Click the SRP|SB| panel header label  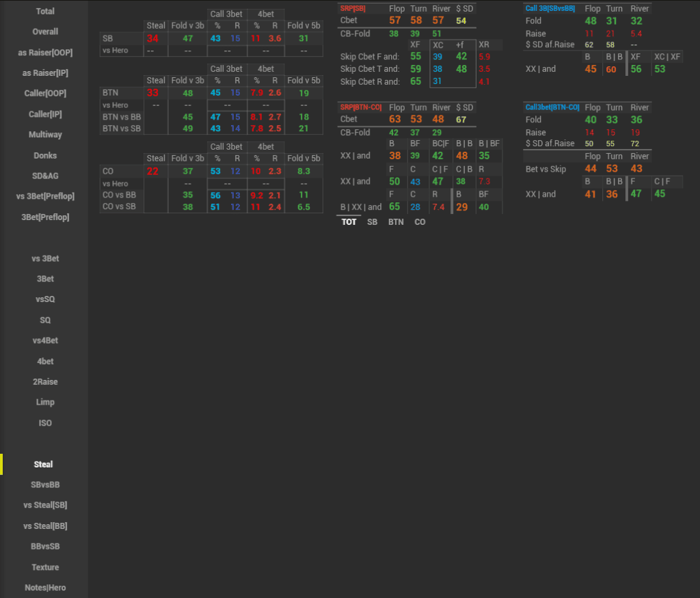pyautogui.click(x=353, y=8)
